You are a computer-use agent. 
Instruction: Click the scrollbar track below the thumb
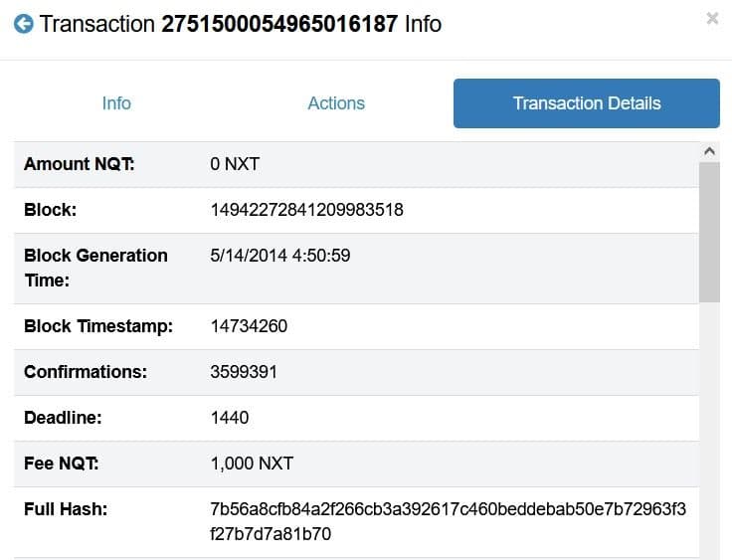point(709,428)
